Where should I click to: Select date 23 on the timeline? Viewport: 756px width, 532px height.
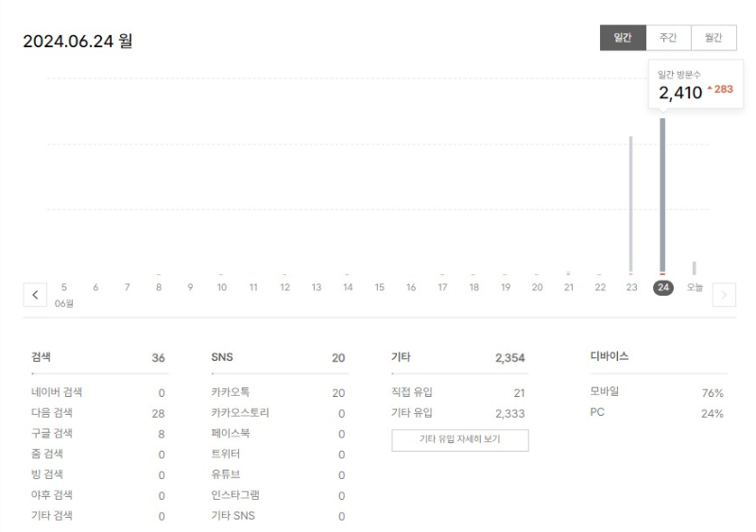[x=631, y=287]
